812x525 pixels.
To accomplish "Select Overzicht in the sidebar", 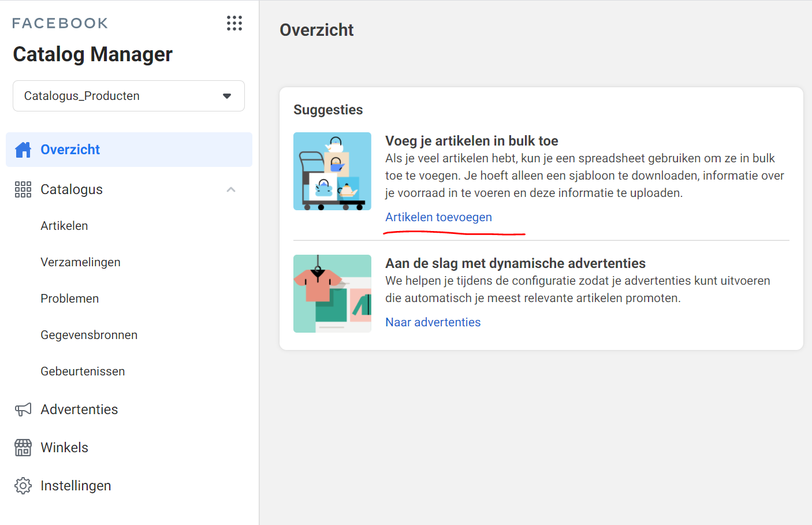I will (129, 150).
